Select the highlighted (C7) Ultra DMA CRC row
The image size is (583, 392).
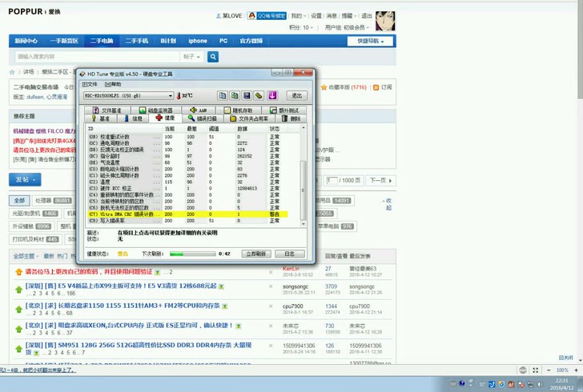187,214
